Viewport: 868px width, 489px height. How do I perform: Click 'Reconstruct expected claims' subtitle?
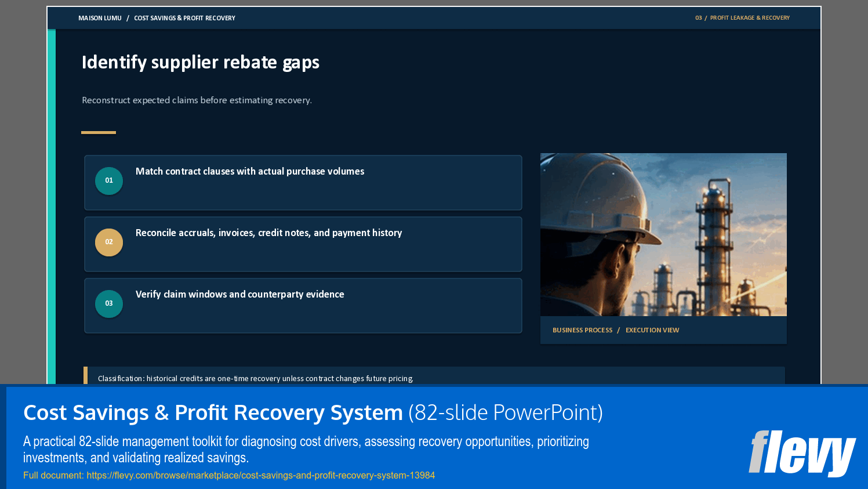click(x=197, y=100)
